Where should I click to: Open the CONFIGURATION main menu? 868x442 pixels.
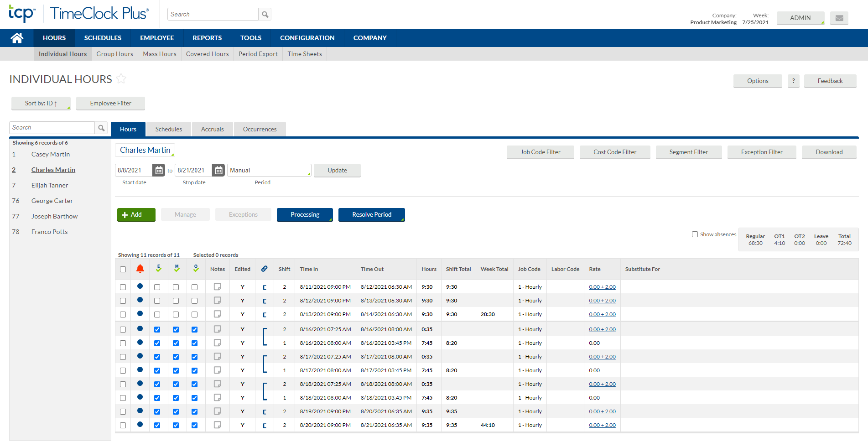click(307, 38)
